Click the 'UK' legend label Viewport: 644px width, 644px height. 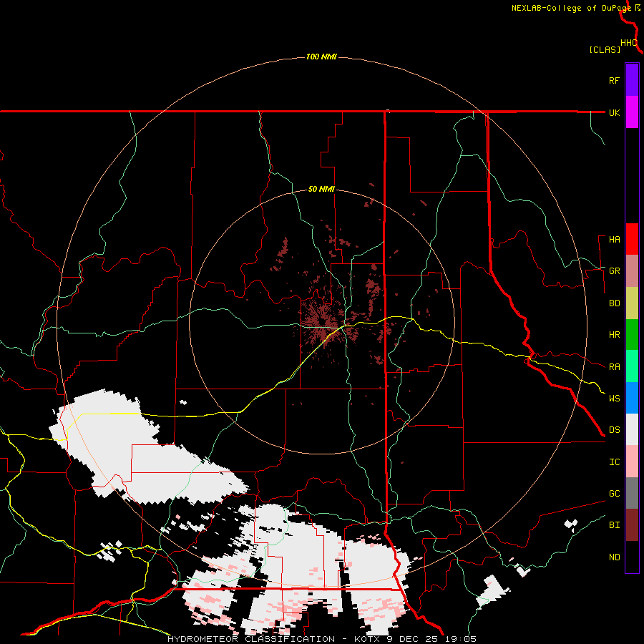click(x=614, y=112)
